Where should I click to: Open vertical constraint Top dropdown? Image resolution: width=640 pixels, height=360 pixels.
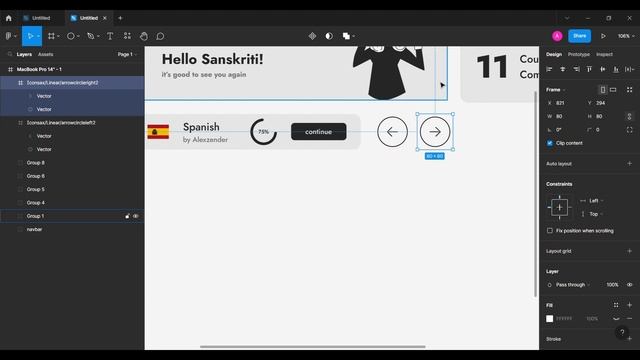coord(596,214)
